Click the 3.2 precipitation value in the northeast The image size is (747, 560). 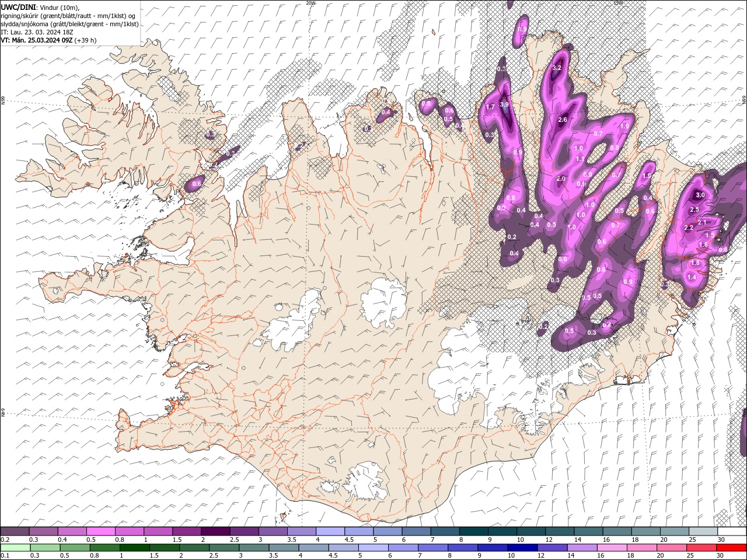click(x=557, y=68)
